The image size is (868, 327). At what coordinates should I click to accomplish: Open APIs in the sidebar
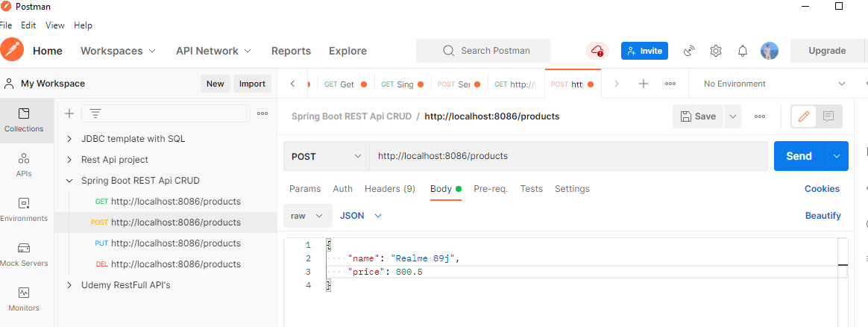(24, 165)
